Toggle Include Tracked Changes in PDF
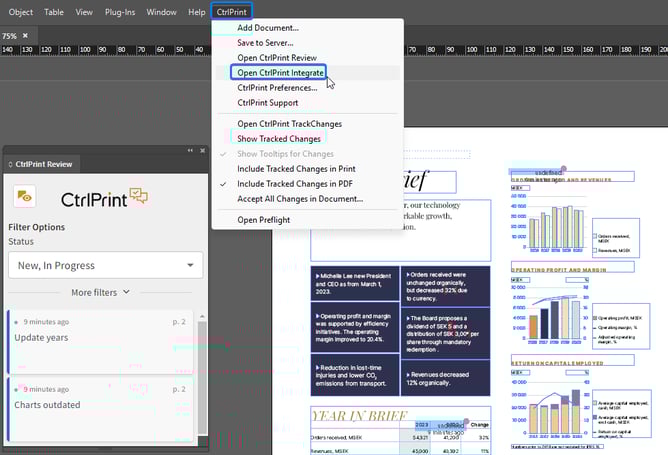The image size is (668, 455). 296,184
